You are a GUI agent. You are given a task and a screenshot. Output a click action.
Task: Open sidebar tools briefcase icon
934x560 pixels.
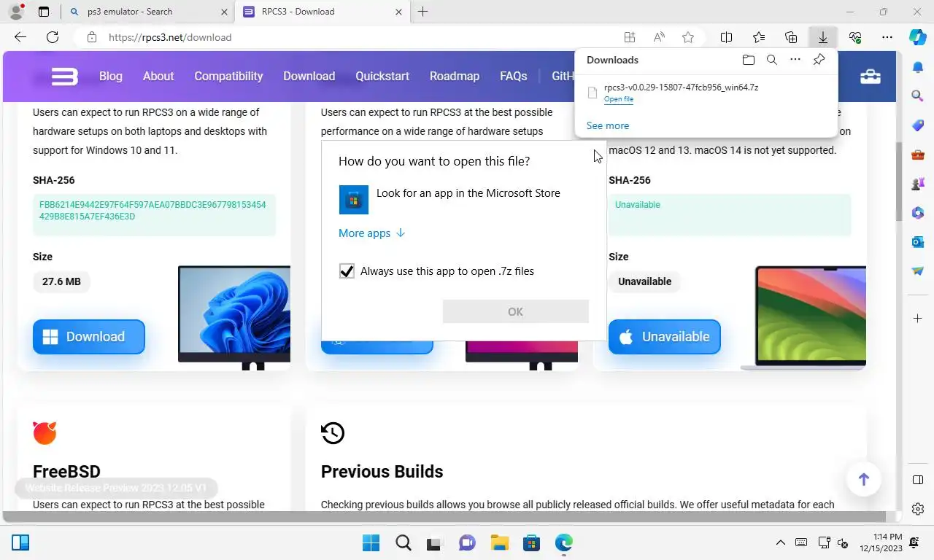918,155
